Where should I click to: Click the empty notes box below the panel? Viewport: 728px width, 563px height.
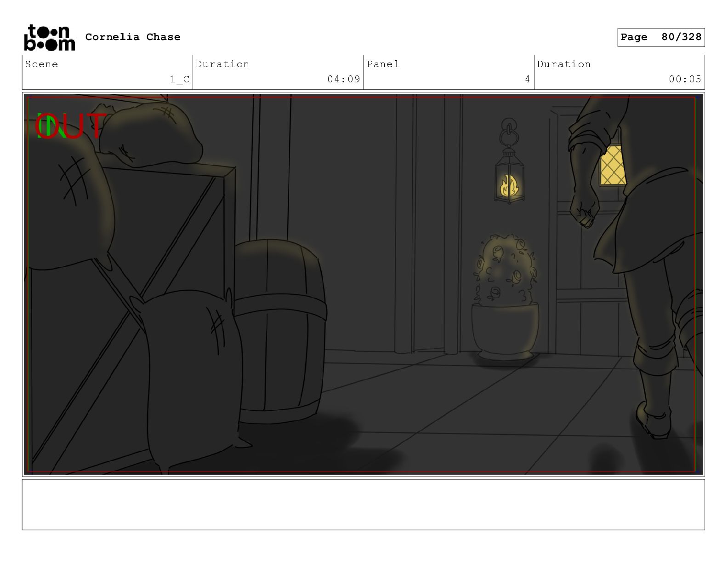363,505
